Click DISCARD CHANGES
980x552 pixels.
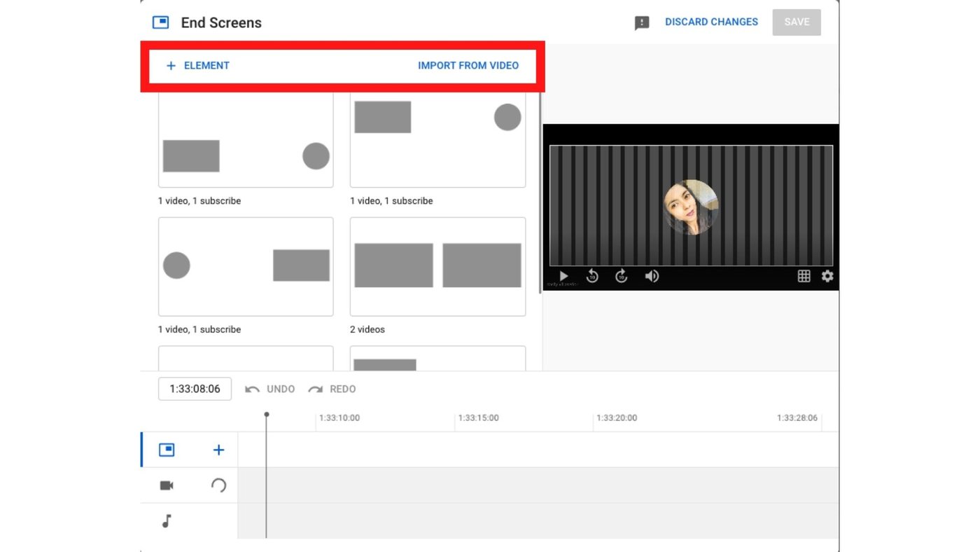tap(711, 22)
